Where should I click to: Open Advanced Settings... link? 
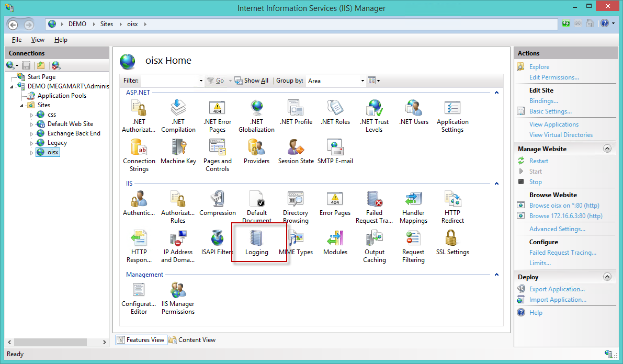pos(557,229)
